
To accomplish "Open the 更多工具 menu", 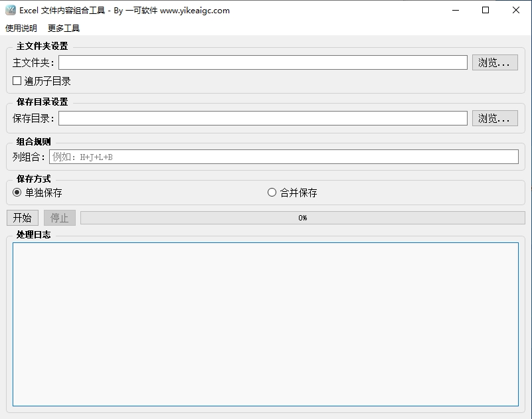I will pyautogui.click(x=64, y=28).
